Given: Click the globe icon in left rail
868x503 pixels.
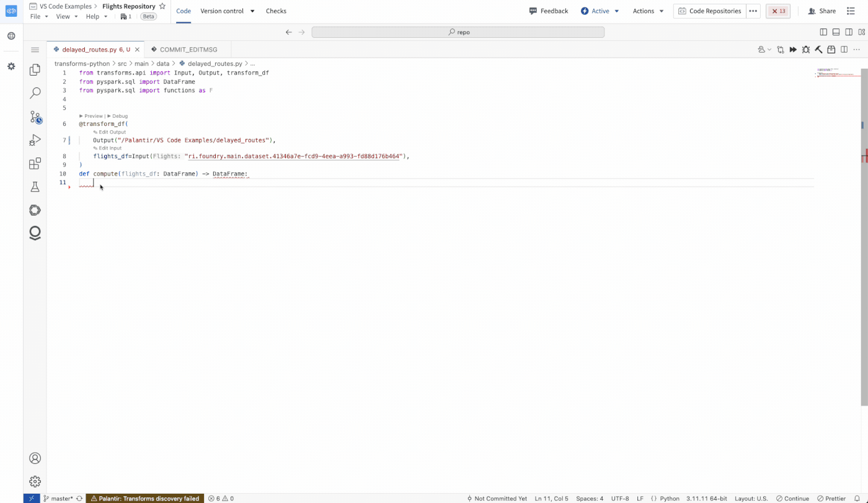Looking at the screenshot, I should [11, 36].
